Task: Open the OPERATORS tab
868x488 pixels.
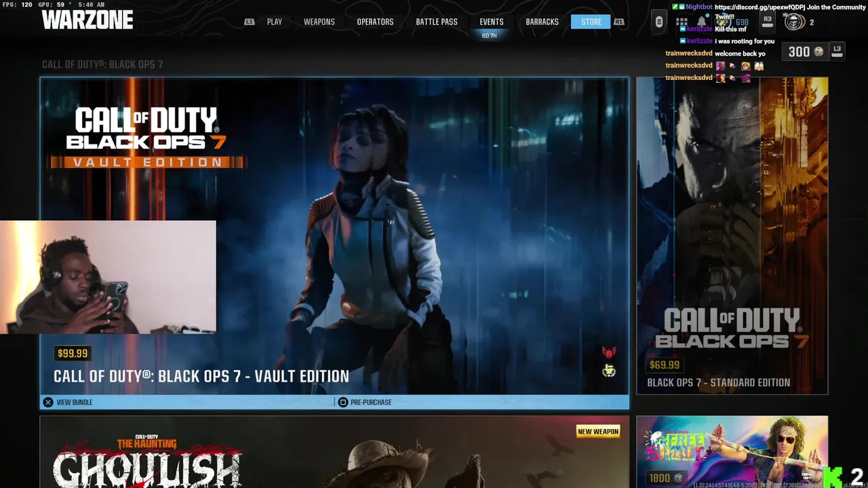Action: click(375, 22)
